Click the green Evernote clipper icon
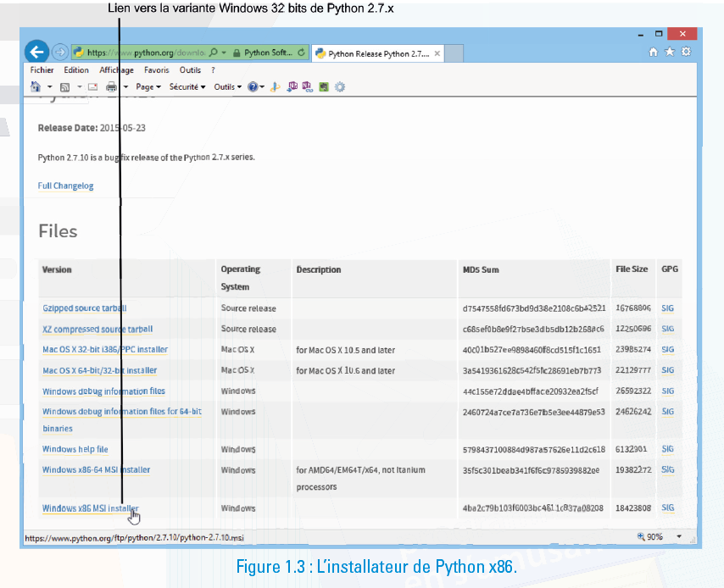Screen dimensions: 724x588 324,86
